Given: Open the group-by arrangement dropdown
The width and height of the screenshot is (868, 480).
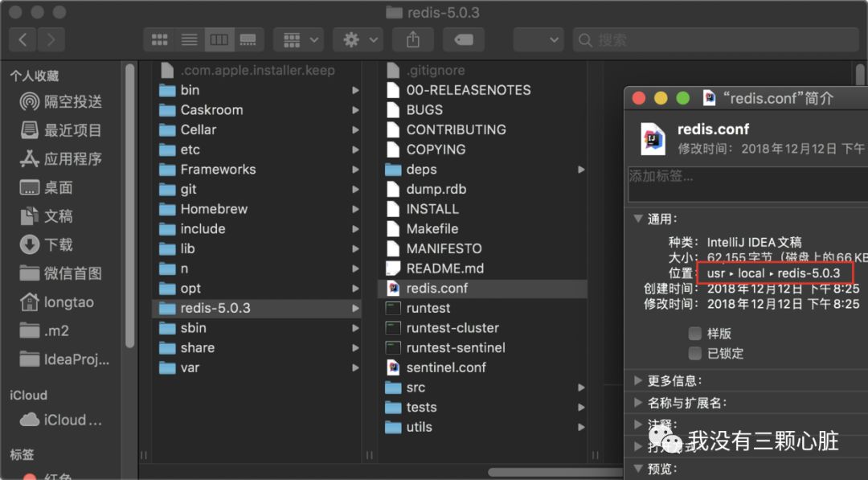Looking at the screenshot, I should point(298,39).
